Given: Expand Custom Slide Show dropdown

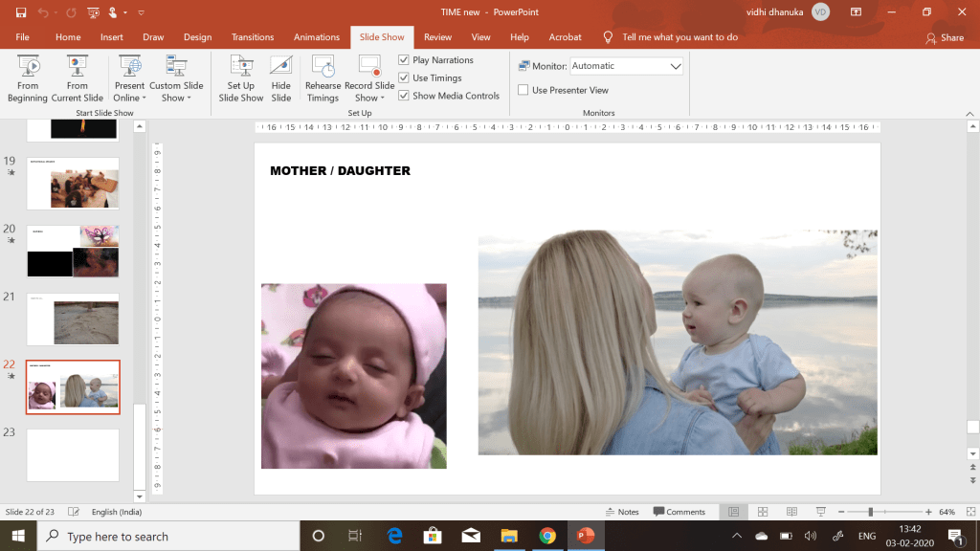Looking at the screenshot, I should click(x=176, y=91).
